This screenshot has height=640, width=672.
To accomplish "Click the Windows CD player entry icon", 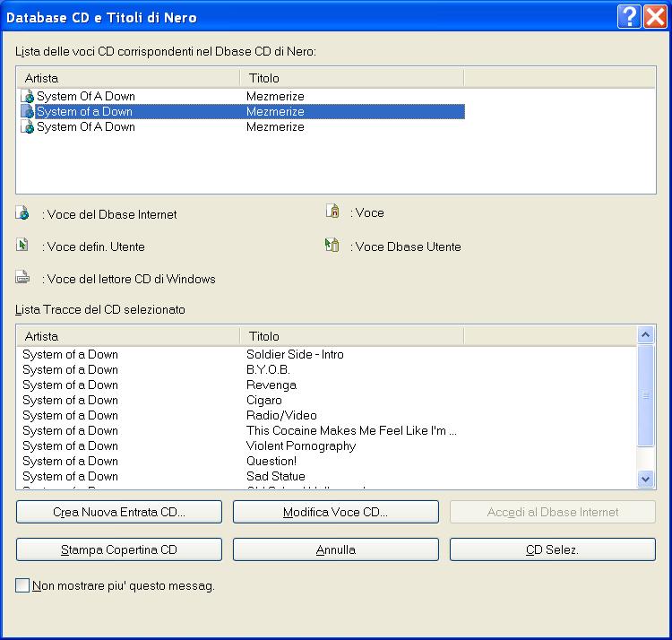I will 22,277.
